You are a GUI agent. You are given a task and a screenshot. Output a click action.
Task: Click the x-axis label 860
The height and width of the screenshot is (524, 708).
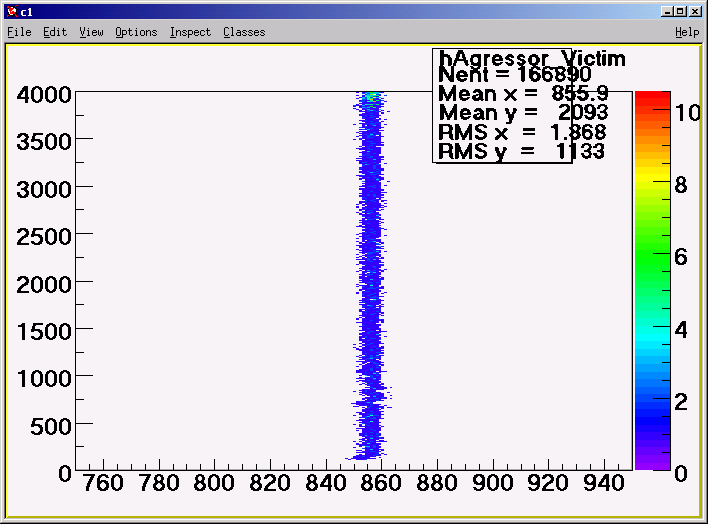coord(381,483)
